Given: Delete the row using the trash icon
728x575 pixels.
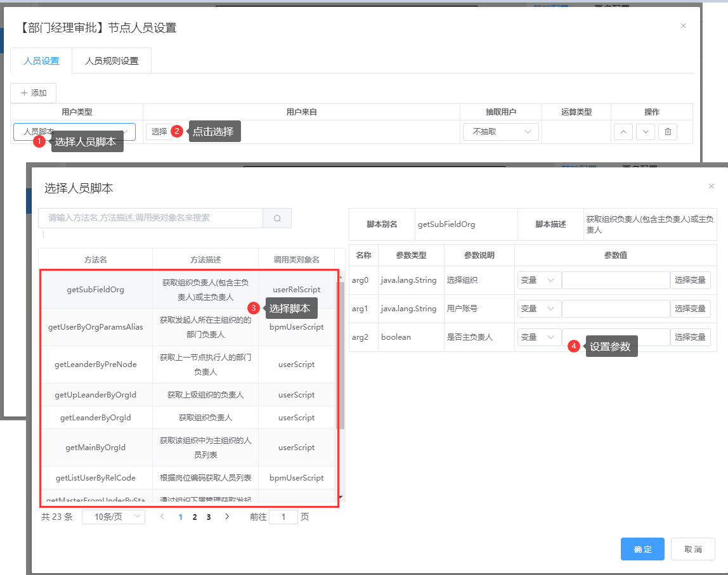Looking at the screenshot, I should [x=667, y=132].
